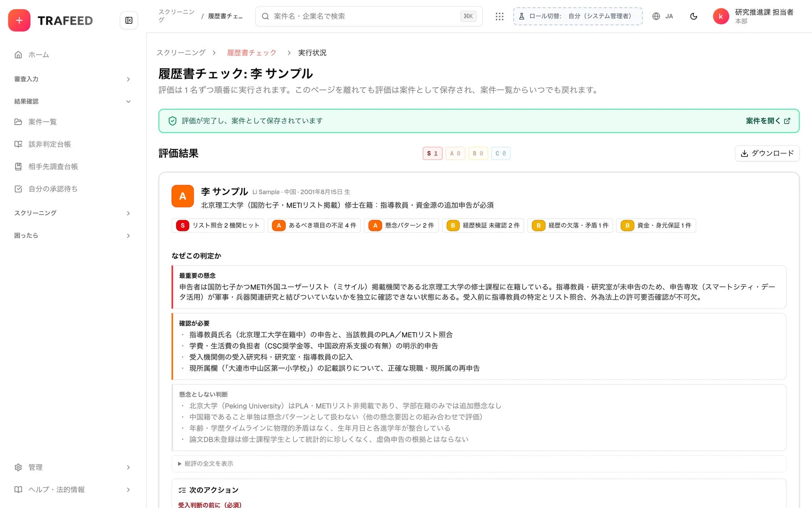Click the リスト照合 2 機関ヒット chip
The height and width of the screenshot is (508, 812).
[x=218, y=225]
